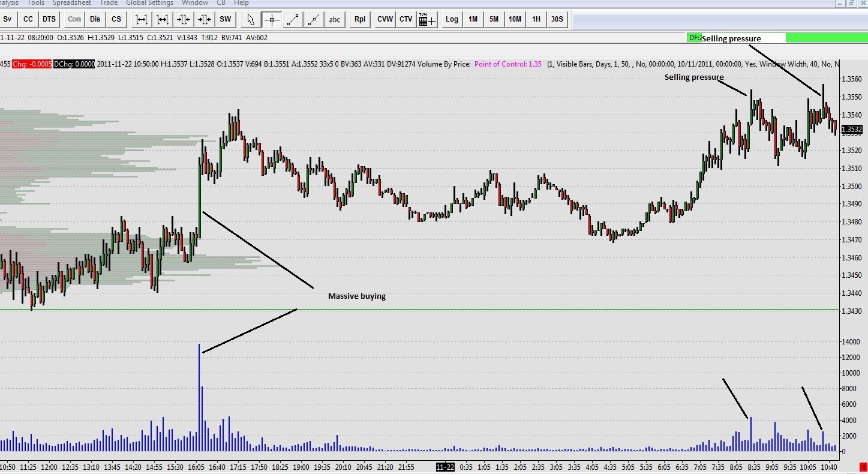Viewport: 868px width, 474px height.
Task: Click the 7:05 time axis label
Action: 700,467
